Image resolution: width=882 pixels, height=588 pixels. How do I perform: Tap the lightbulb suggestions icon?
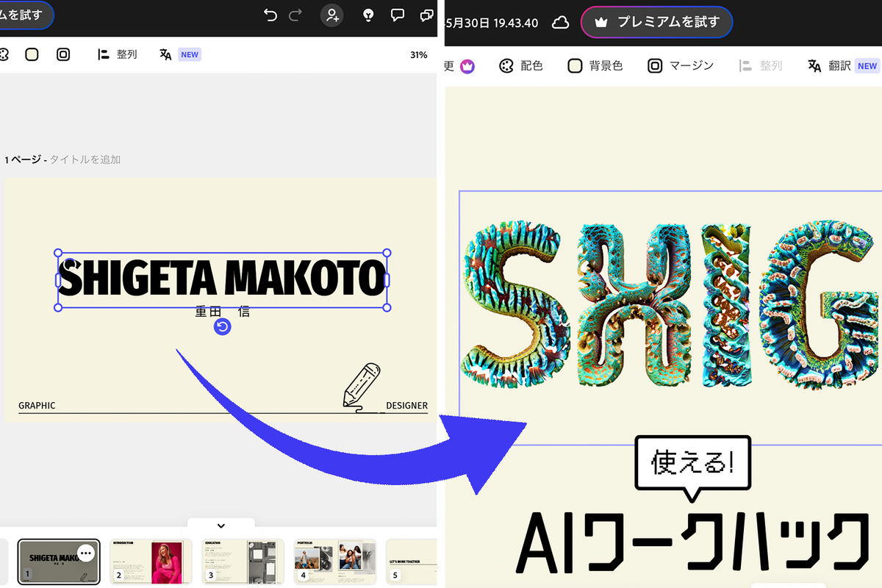tap(368, 15)
